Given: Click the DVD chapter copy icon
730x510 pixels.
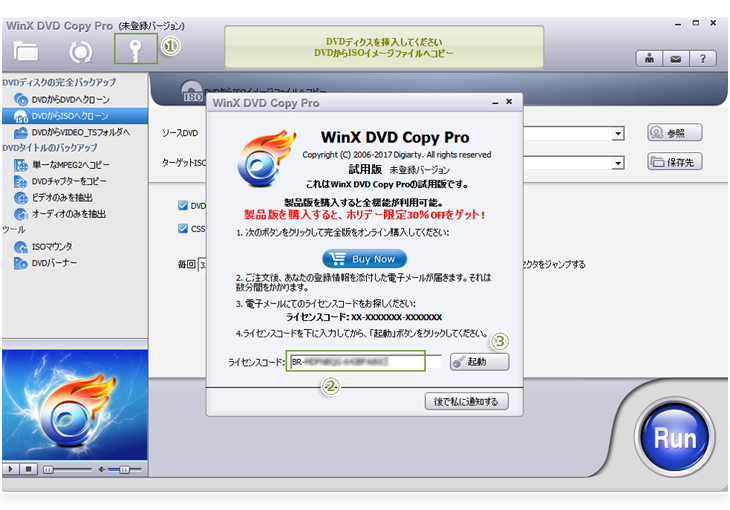Looking at the screenshot, I should [x=20, y=181].
